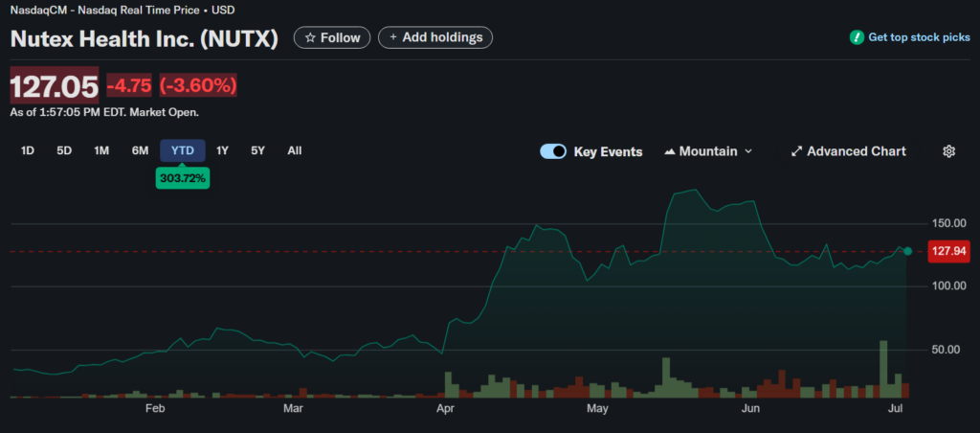Click the (-3.60%) percent change value
980x433 pixels.
point(198,85)
